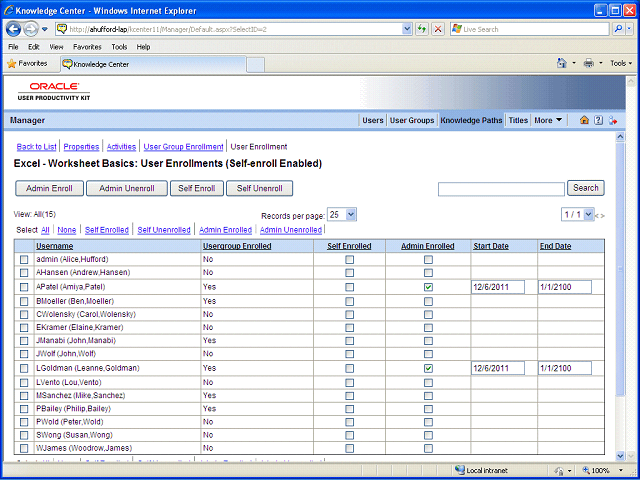Click the browser Print icon
Screen dimensions: 640x480
click(589, 63)
